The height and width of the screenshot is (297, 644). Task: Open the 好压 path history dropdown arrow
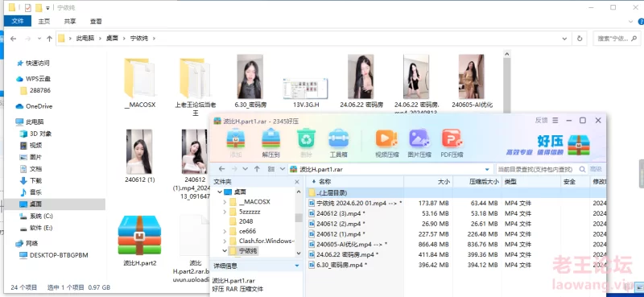pos(487,169)
